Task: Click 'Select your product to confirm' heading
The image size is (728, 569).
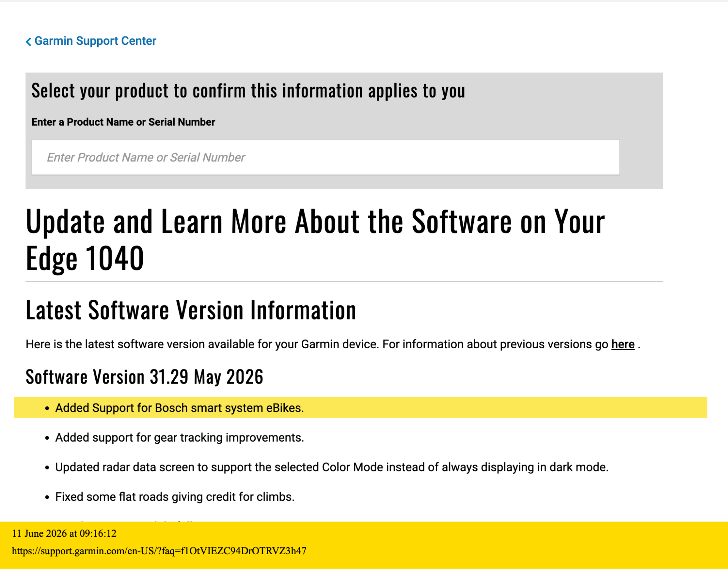Action: [x=248, y=91]
